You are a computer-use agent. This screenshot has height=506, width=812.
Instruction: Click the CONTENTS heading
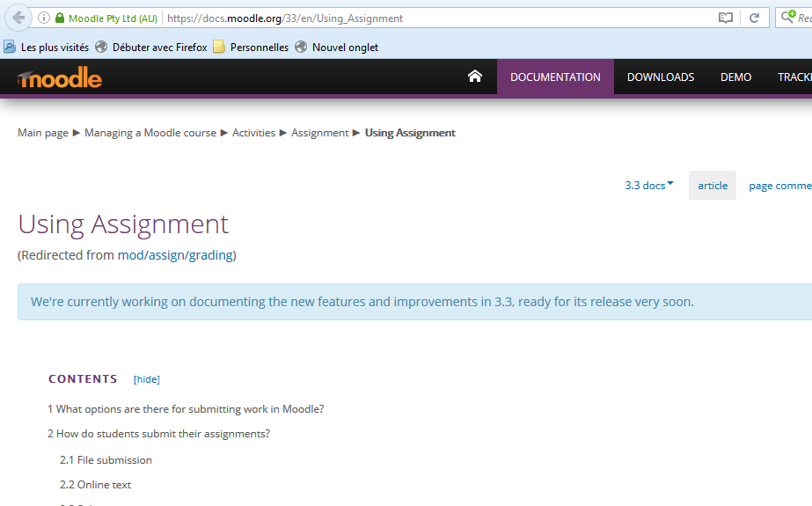83,379
